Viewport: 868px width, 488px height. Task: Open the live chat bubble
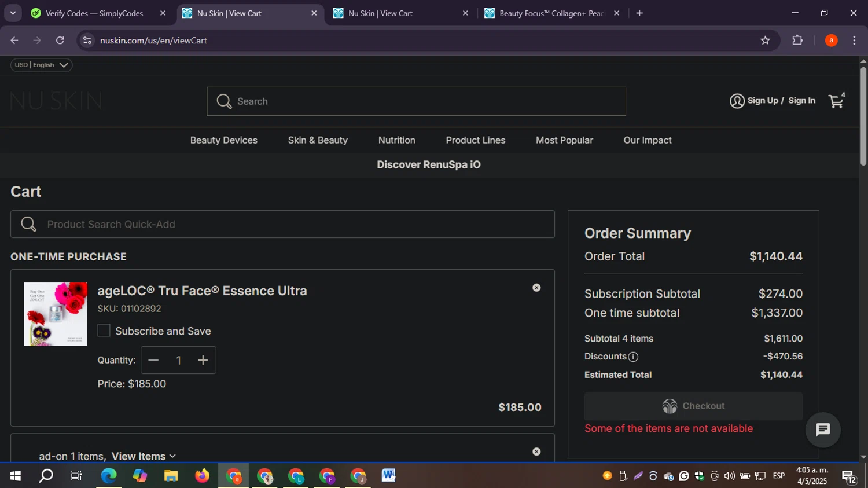click(x=823, y=430)
